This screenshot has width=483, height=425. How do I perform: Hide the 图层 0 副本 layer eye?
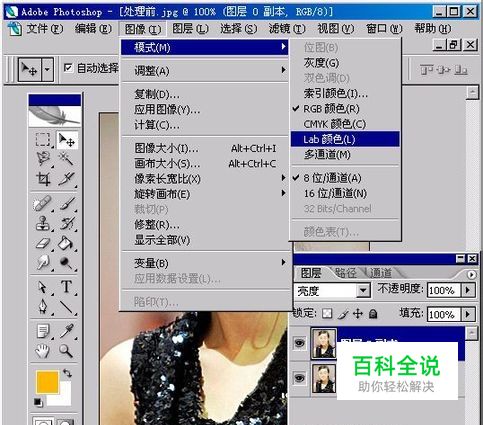pos(299,343)
